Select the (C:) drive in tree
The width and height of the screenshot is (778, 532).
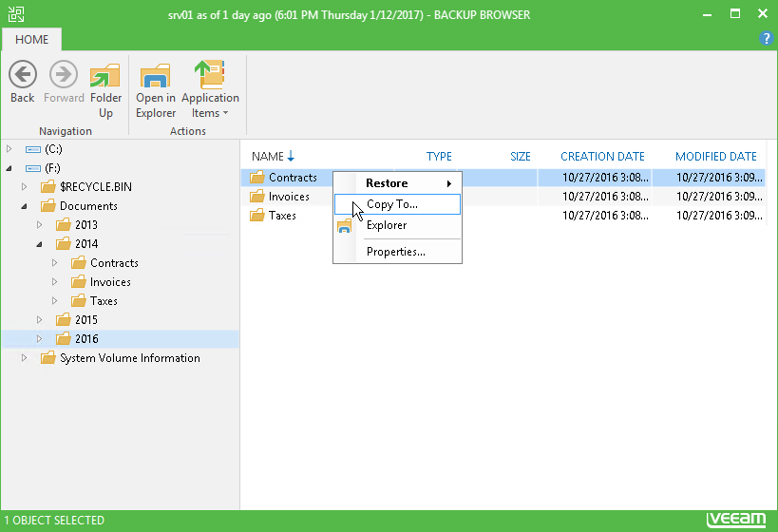click(x=53, y=149)
